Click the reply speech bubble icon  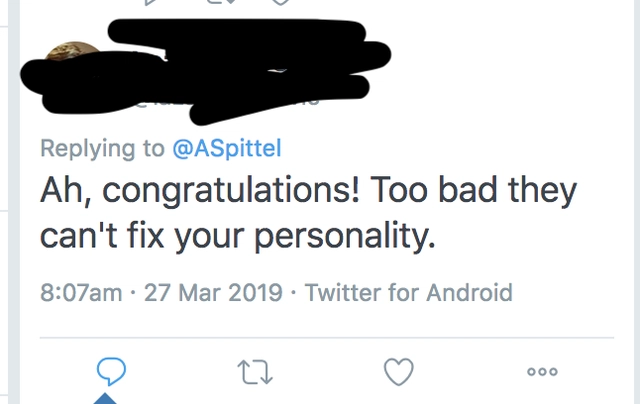111,371
